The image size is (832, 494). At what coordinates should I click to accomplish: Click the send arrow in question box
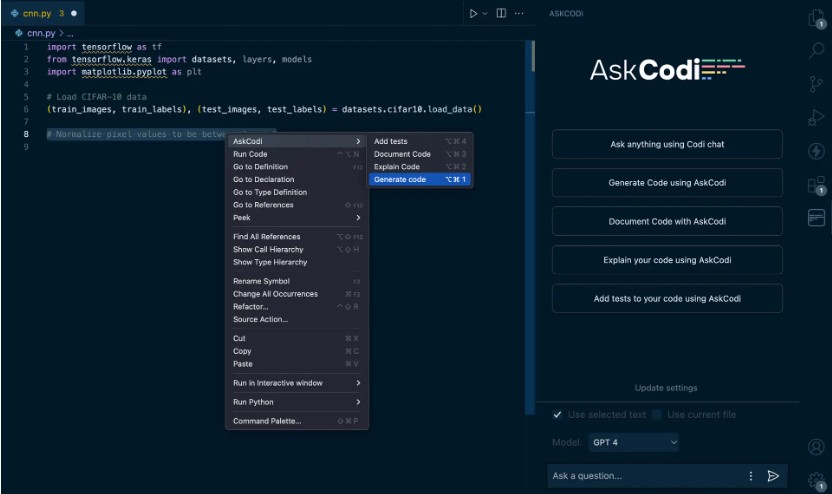773,476
